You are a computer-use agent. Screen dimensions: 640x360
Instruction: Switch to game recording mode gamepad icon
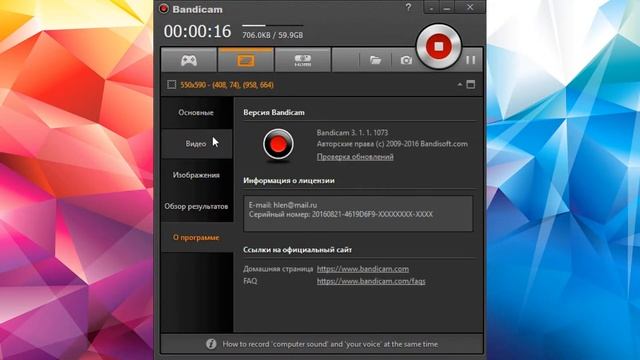click(189, 60)
